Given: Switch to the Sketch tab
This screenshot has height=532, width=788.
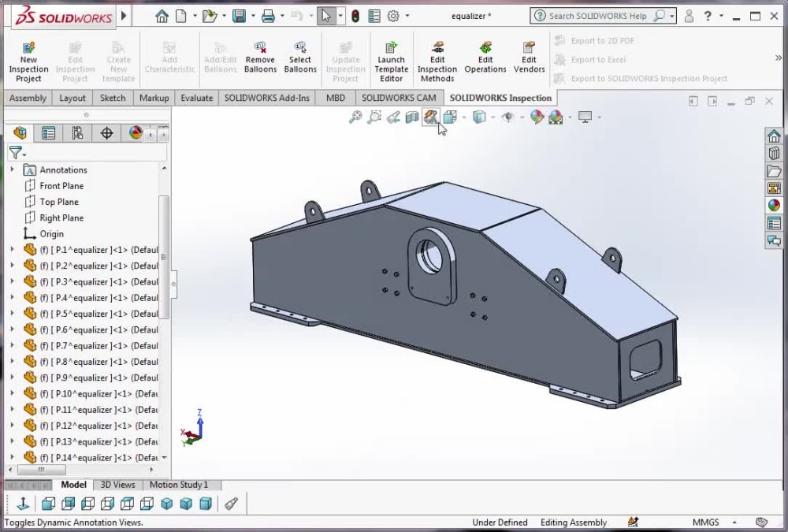Looking at the screenshot, I should [113, 98].
